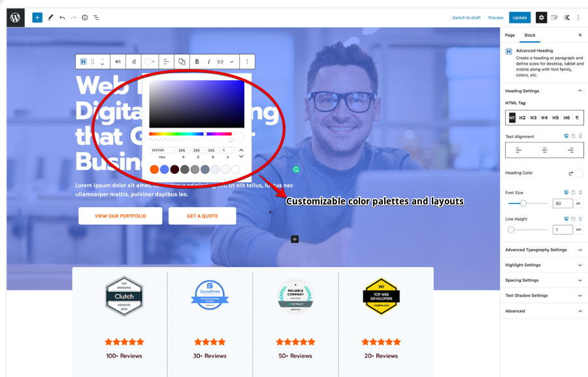588x377 pixels.
Task: Open the Heading Color swatch in sidebar
Action: tap(580, 173)
